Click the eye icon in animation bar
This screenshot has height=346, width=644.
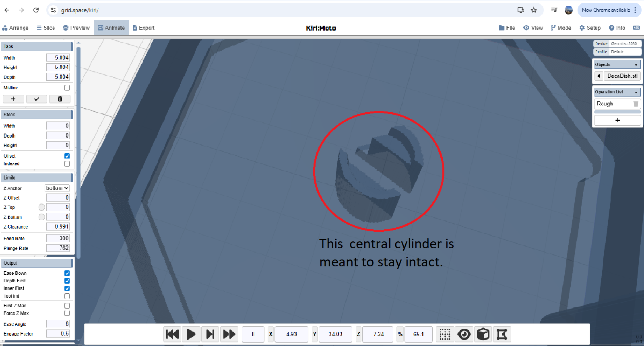[x=464, y=334]
